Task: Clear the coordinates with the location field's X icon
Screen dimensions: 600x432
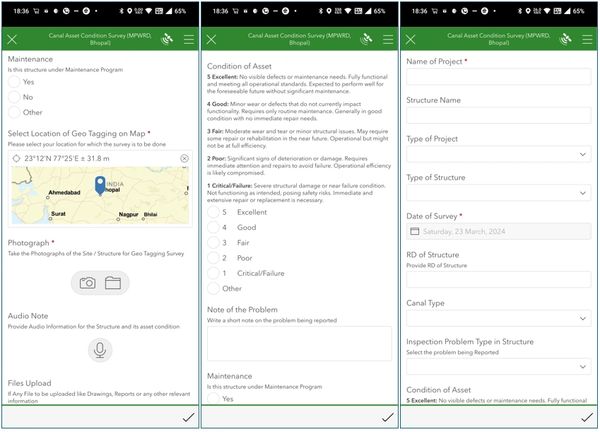Action: [184, 159]
